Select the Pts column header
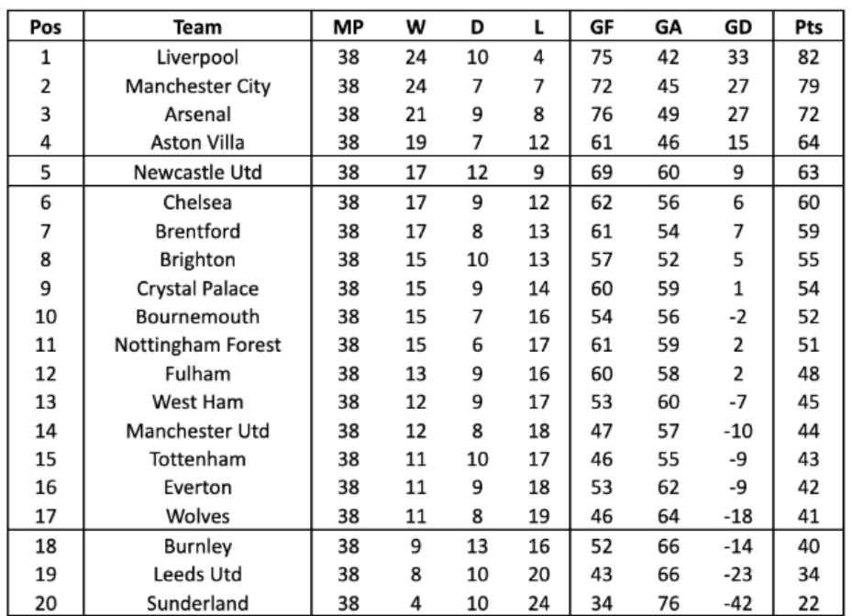The image size is (852, 616). click(809, 30)
